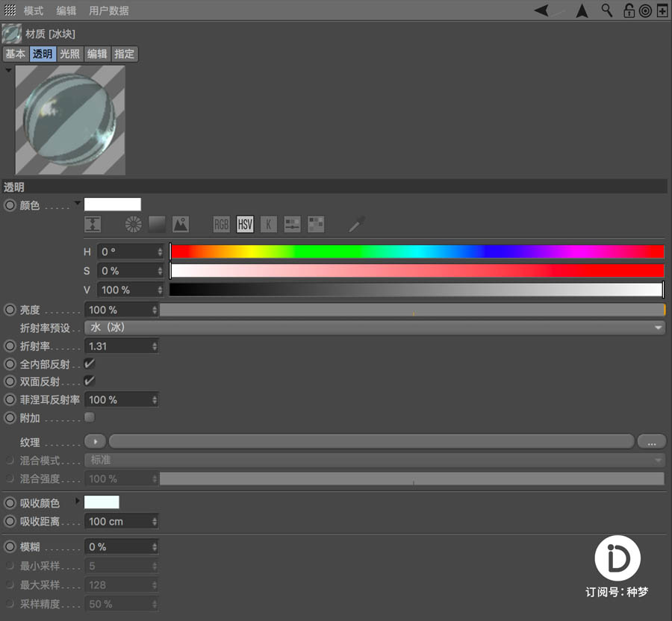Click the target mode icon

point(645,10)
